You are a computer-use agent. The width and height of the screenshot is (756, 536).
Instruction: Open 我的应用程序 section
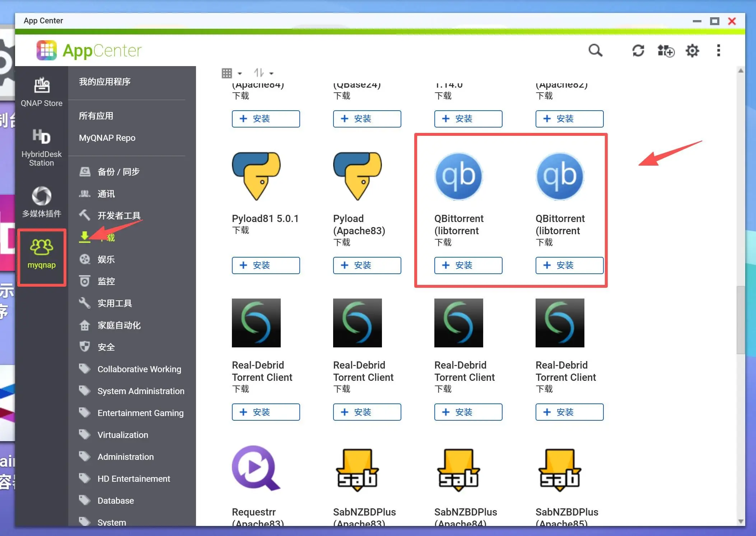tap(104, 82)
